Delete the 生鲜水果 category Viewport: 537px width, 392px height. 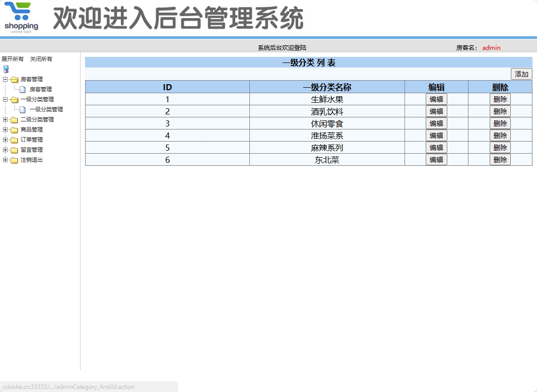point(500,99)
